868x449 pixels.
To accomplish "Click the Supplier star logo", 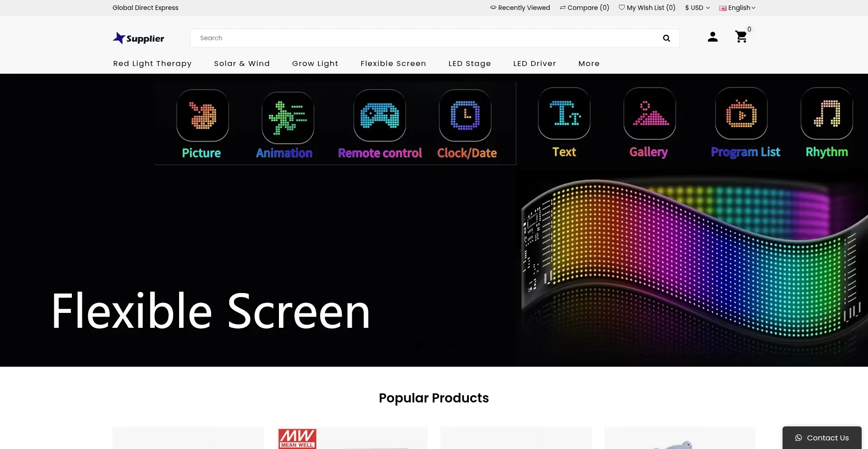I will click(138, 38).
